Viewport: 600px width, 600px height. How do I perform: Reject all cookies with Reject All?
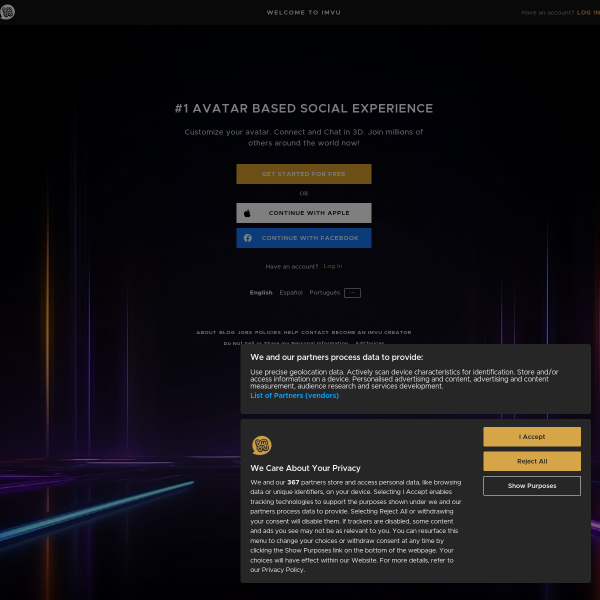pyautogui.click(x=532, y=461)
